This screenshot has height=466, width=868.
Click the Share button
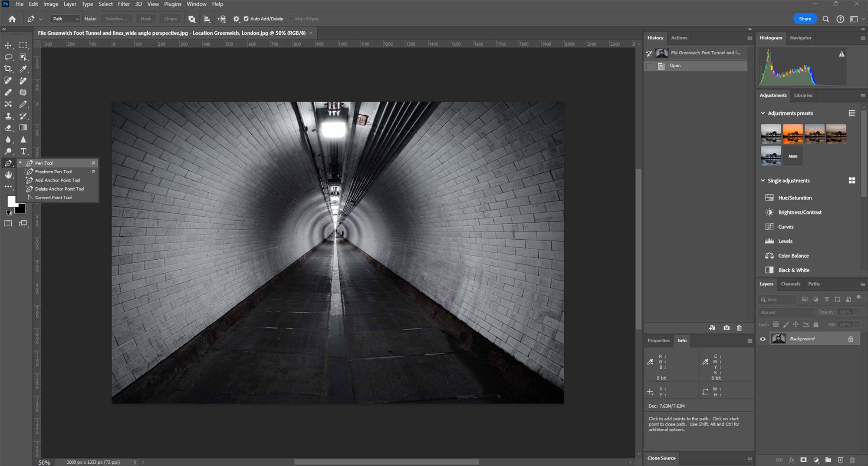805,19
